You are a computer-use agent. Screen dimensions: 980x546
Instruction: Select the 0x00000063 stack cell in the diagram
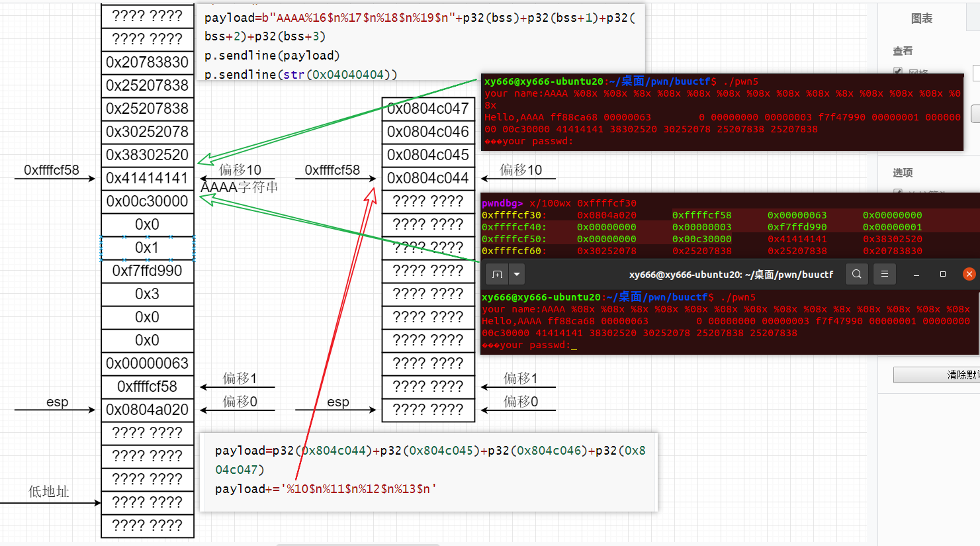click(148, 363)
